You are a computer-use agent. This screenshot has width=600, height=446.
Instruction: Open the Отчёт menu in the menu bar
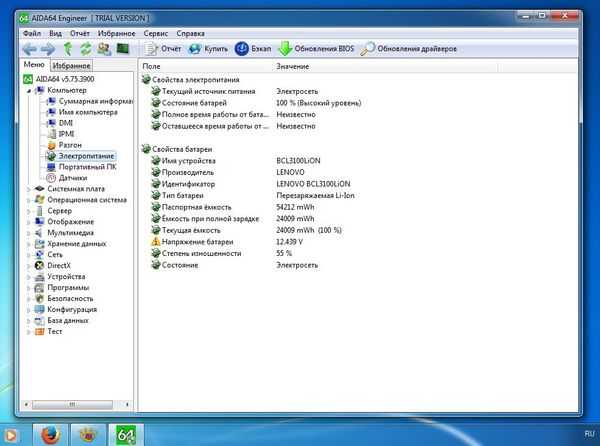point(80,33)
